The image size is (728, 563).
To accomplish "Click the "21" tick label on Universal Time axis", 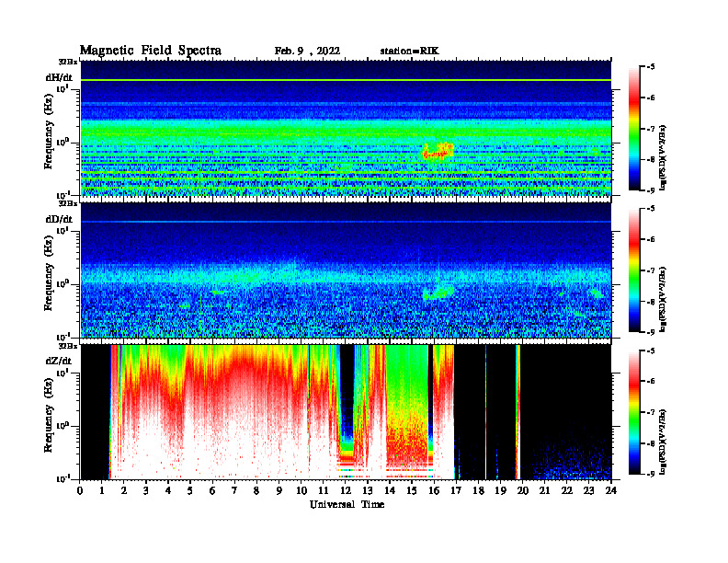I will [x=544, y=490].
